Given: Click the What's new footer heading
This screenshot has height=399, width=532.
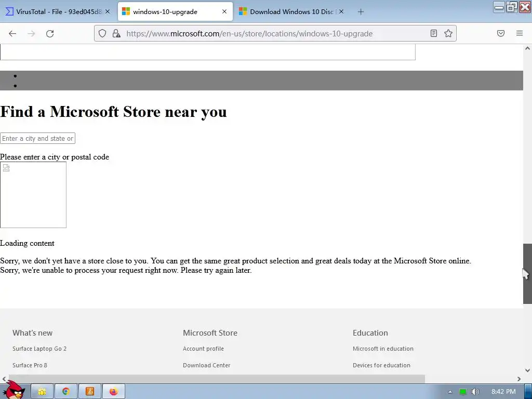Looking at the screenshot, I should (x=33, y=333).
